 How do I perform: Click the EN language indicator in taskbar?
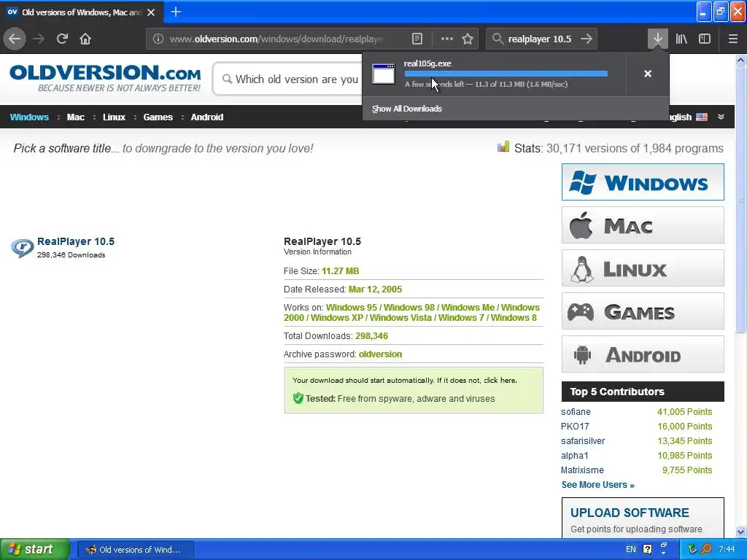click(631, 550)
